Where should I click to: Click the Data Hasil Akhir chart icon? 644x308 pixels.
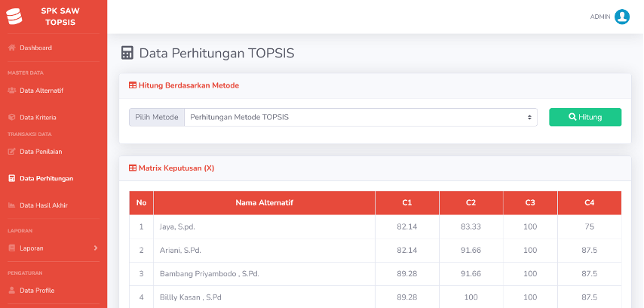[x=11, y=205]
